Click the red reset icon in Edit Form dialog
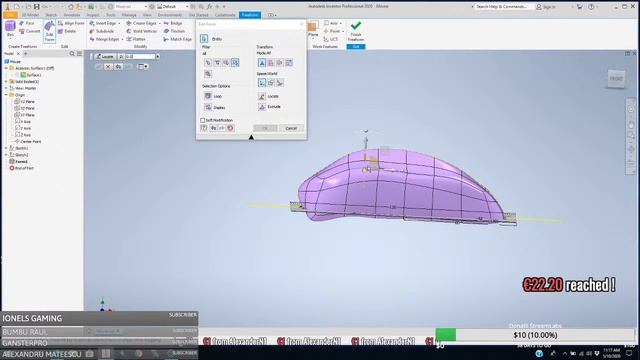Viewport: 640px width, 360px height. [230, 128]
